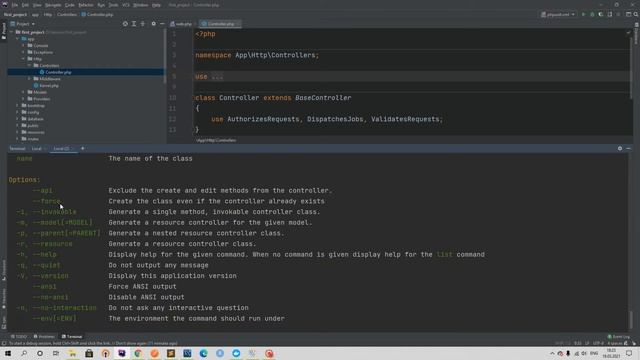Hide the terminal panel with minus icon
This screenshot has width=640, height=360.
click(x=629, y=149)
